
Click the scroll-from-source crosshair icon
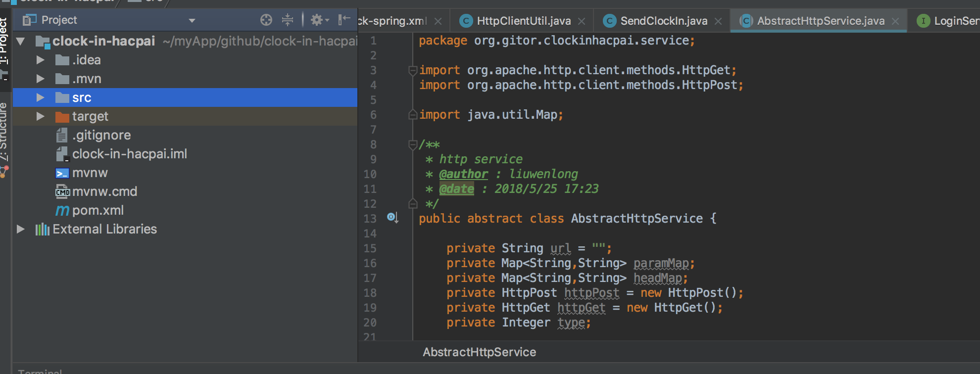pyautogui.click(x=266, y=20)
